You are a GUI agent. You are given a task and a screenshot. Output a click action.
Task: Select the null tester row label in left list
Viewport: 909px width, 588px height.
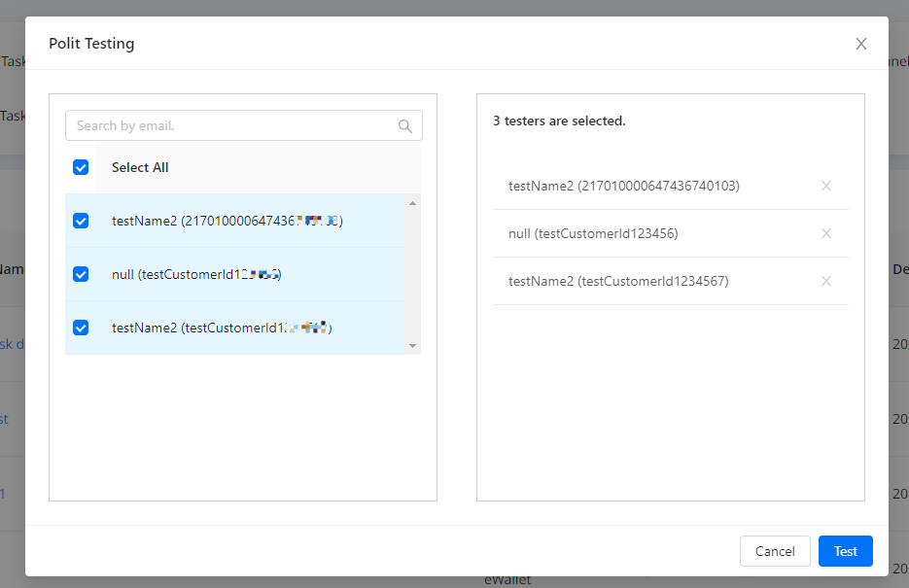click(x=196, y=274)
